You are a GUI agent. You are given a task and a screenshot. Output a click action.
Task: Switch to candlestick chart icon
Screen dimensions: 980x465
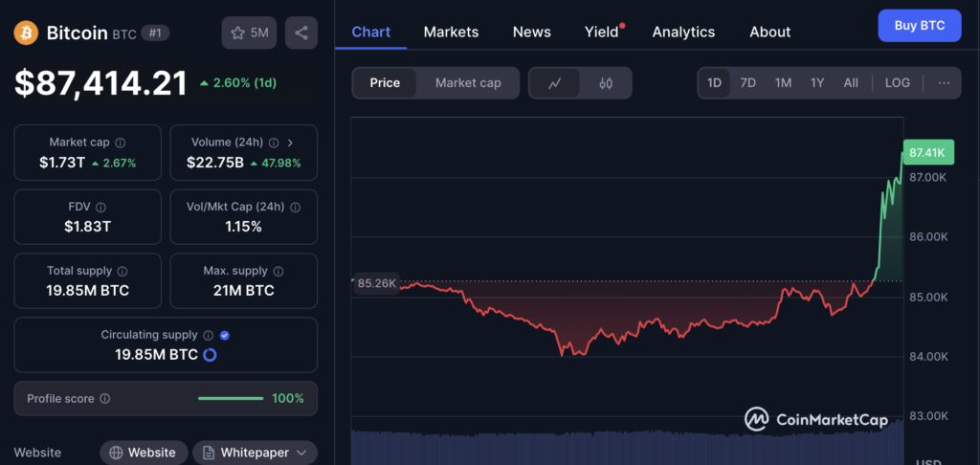pos(605,83)
